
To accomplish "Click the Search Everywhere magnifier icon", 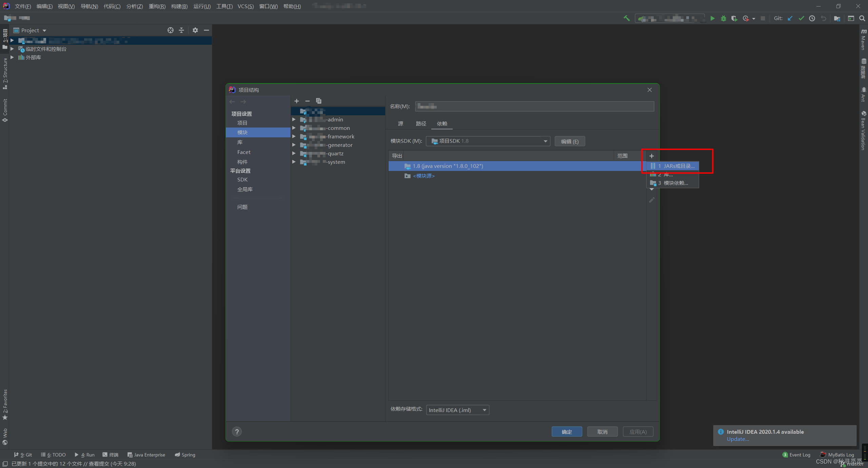I will point(862,18).
